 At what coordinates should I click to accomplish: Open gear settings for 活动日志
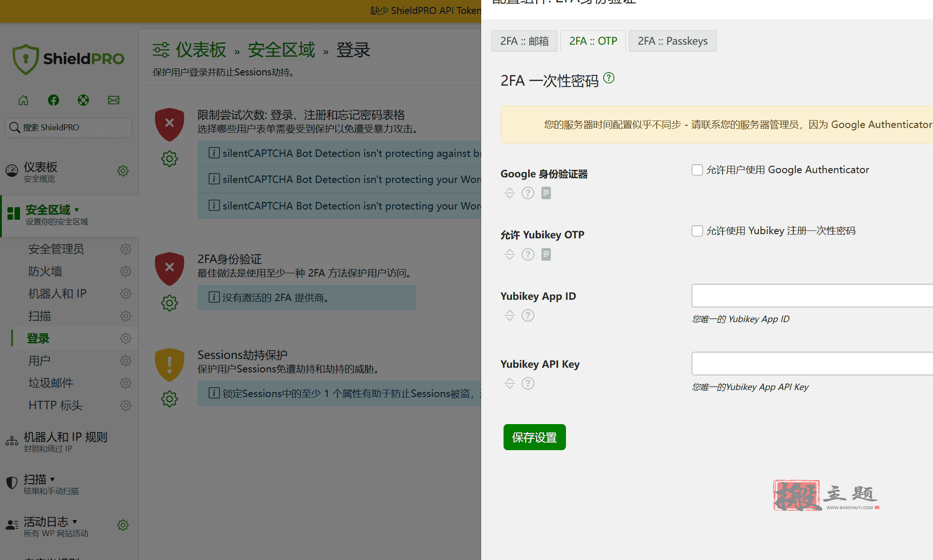[123, 525]
